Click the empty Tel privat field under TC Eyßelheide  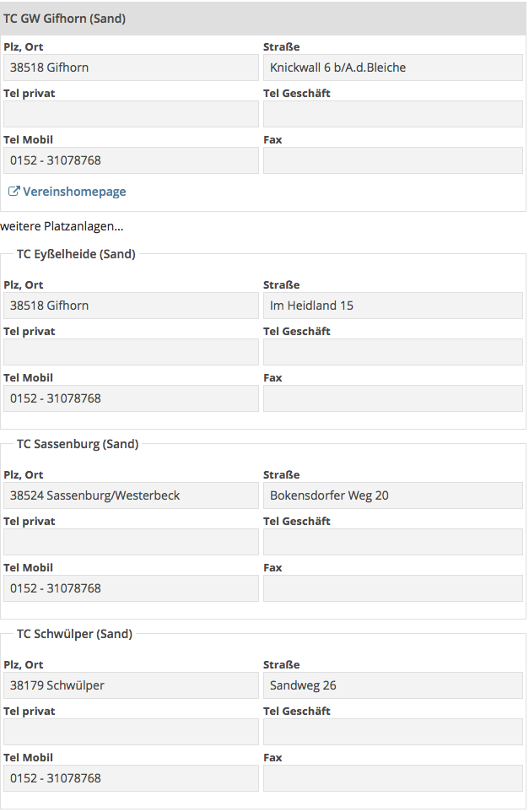131,352
